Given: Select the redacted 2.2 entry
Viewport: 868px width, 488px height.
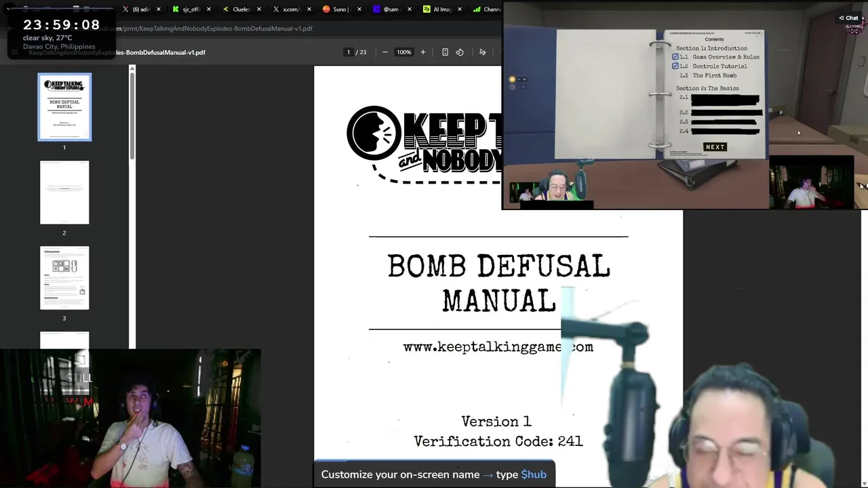Looking at the screenshot, I should pyautogui.click(x=721, y=113).
